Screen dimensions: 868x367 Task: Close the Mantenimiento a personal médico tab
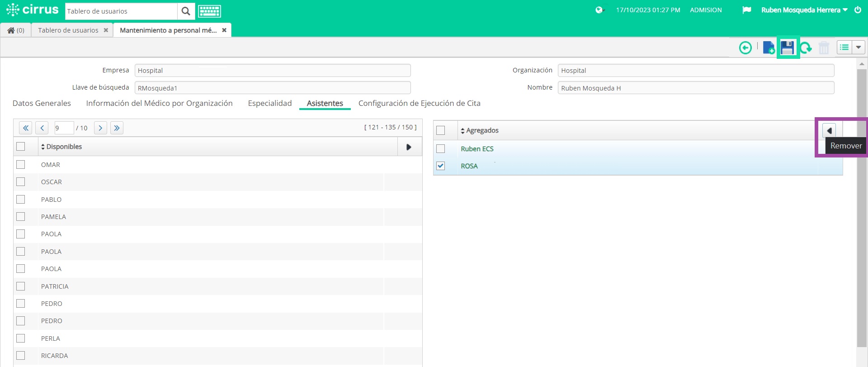click(x=224, y=30)
